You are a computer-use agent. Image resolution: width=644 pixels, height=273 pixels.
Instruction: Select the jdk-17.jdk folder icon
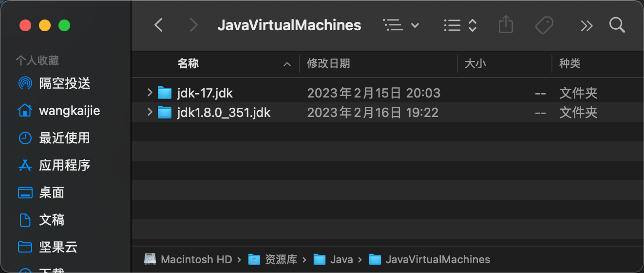[x=165, y=93]
